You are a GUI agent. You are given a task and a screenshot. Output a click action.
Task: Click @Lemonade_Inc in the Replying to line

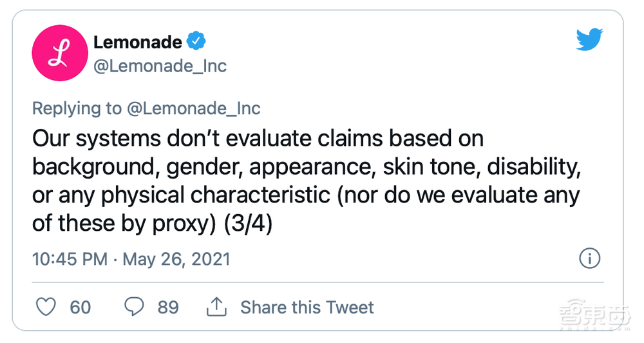193,108
